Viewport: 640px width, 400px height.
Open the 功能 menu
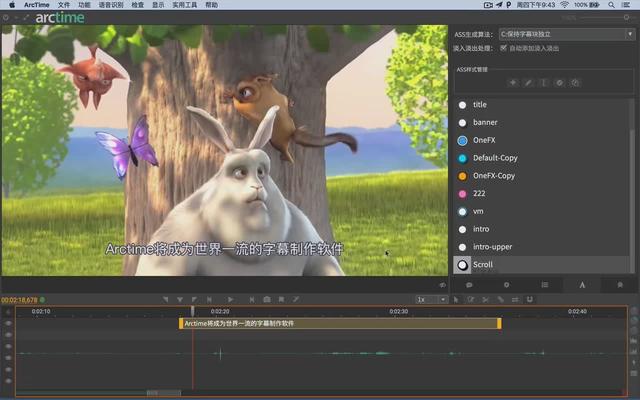pyautogui.click(x=84, y=5)
